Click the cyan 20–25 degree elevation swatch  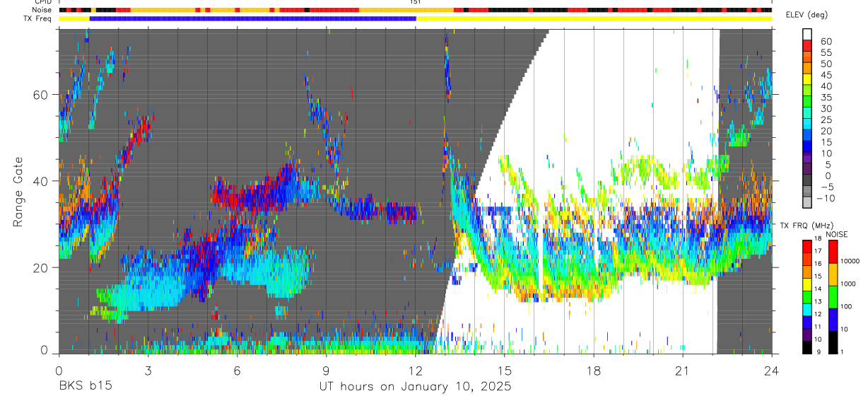pyautogui.click(x=807, y=125)
